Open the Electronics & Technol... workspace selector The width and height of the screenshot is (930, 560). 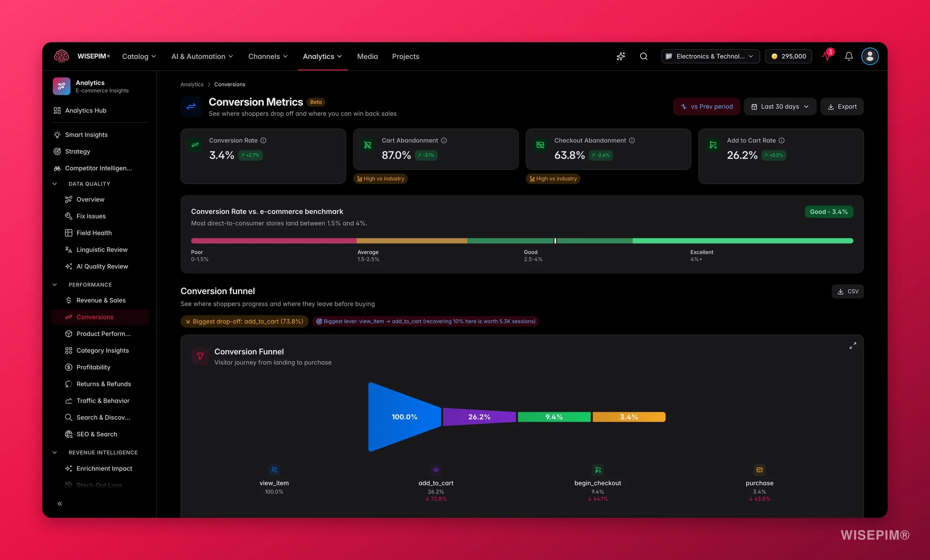coord(710,56)
